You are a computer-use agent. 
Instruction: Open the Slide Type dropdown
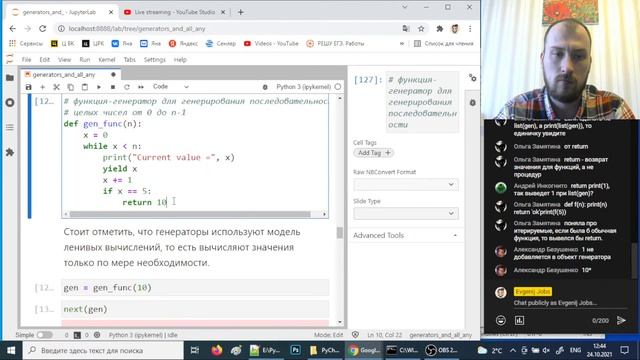pyautogui.click(x=406, y=213)
